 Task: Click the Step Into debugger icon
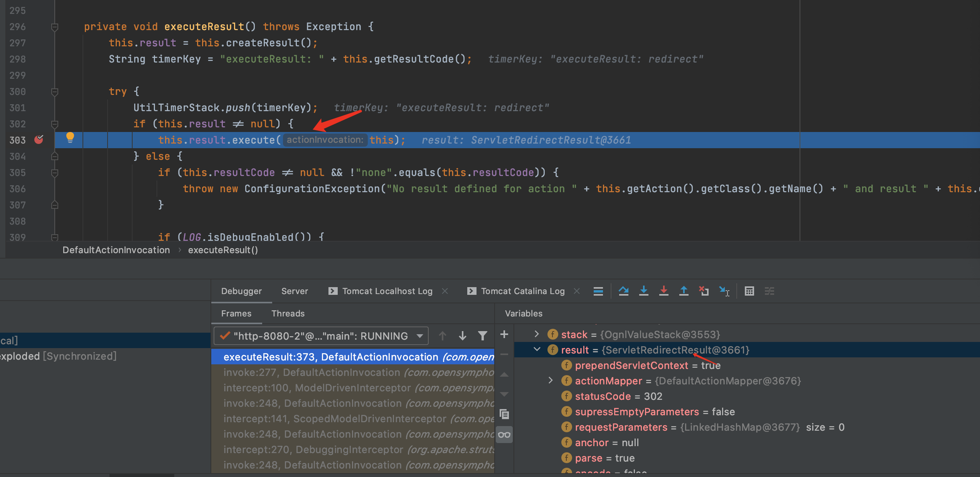(x=643, y=291)
